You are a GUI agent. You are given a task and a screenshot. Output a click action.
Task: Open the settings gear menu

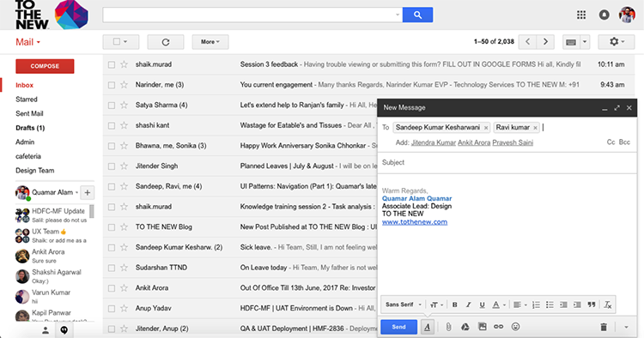pyautogui.click(x=616, y=42)
